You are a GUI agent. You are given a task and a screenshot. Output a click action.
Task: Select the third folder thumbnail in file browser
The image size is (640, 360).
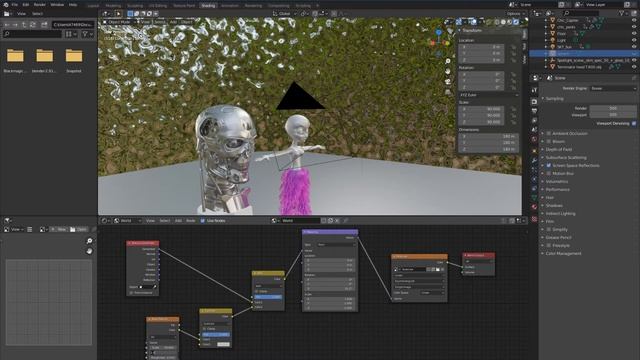click(x=74, y=56)
